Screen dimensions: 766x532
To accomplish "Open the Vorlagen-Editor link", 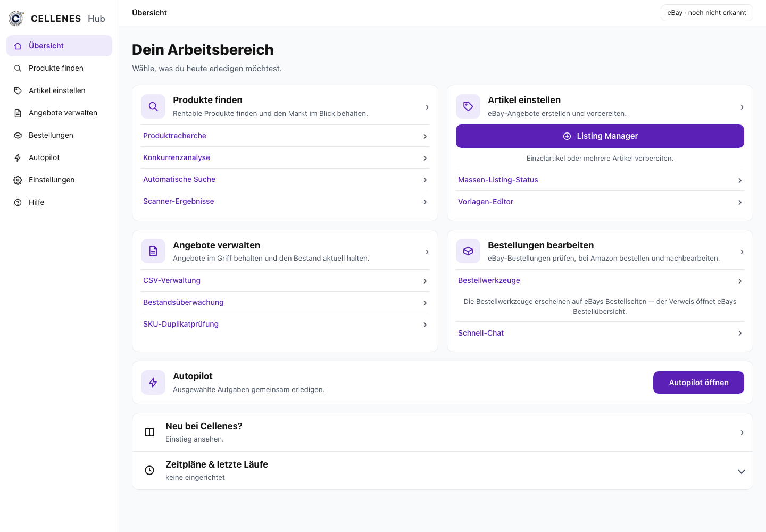I will pos(600,202).
